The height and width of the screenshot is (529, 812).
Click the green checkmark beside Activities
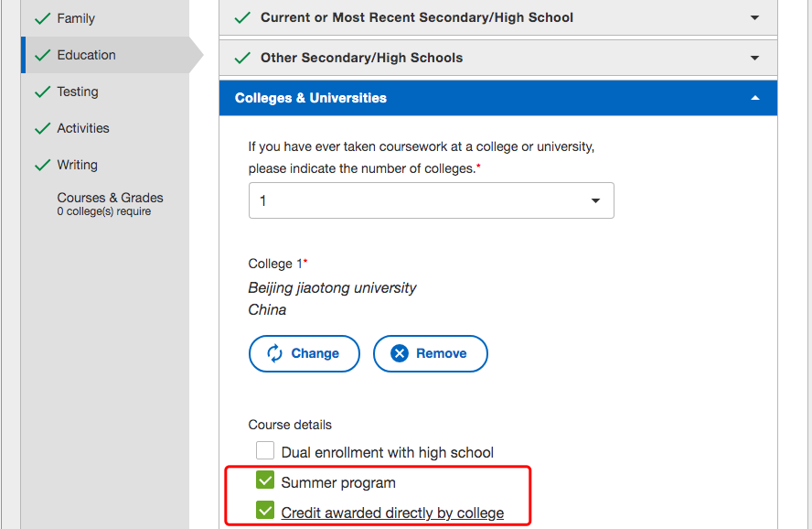pos(42,128)
